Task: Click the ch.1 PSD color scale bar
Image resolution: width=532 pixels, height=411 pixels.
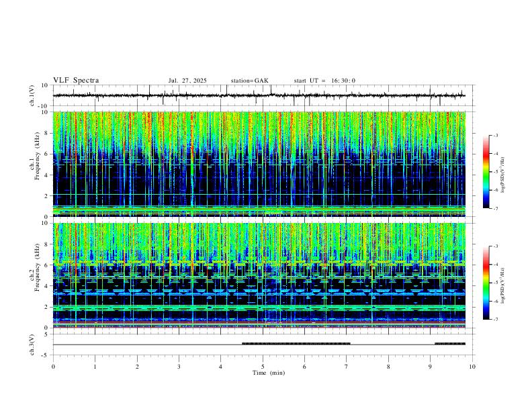Action: point(486,172)
